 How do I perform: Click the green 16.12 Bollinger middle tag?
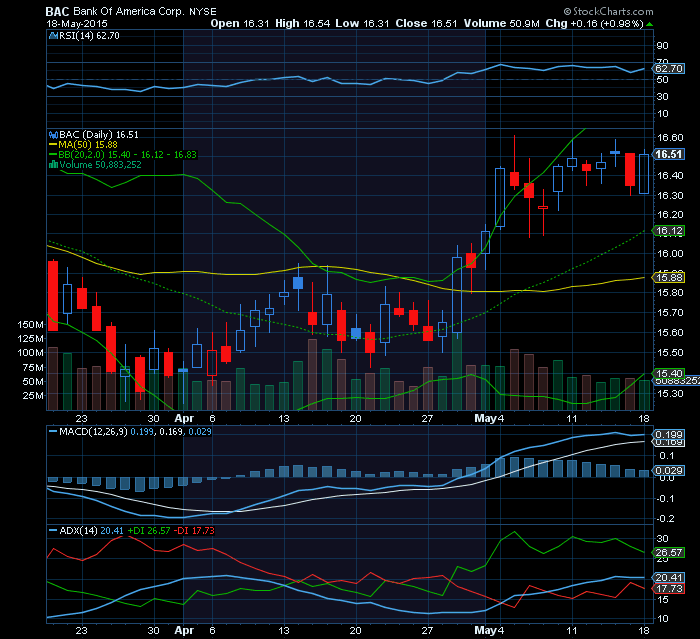click(x=669, y=231)
